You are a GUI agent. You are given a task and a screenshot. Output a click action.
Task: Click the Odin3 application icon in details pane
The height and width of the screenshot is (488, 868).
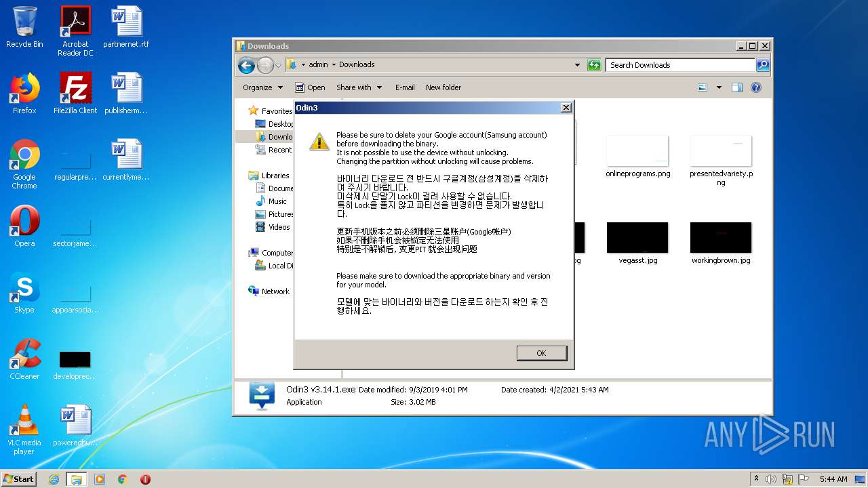pos(262,396)
